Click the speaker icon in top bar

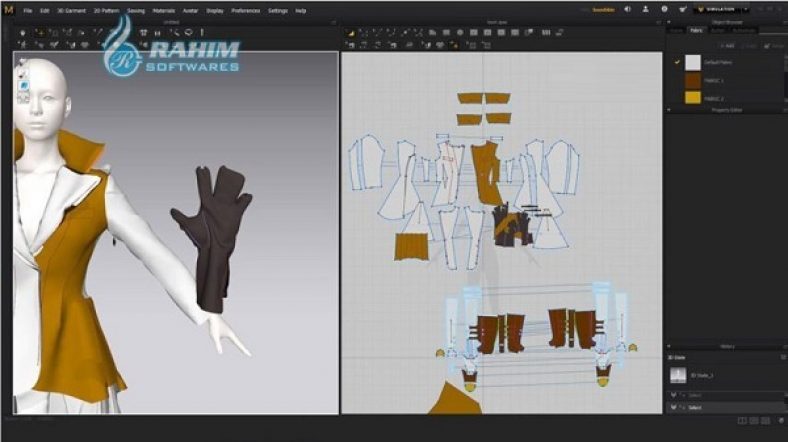point(628,9)
